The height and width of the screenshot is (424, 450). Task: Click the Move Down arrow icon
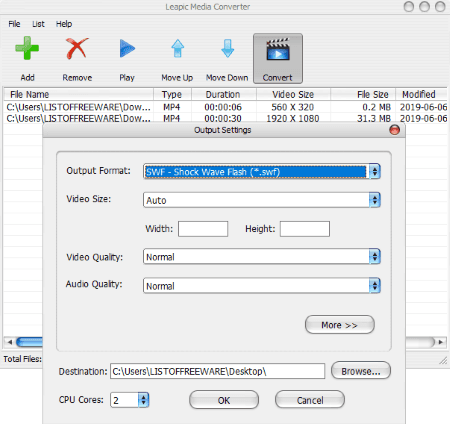coord(228,48)
